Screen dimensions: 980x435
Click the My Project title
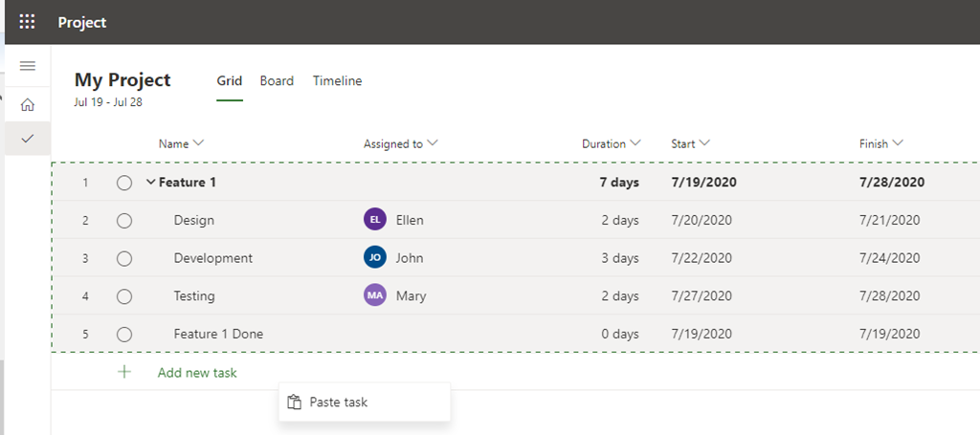point(122,80)
